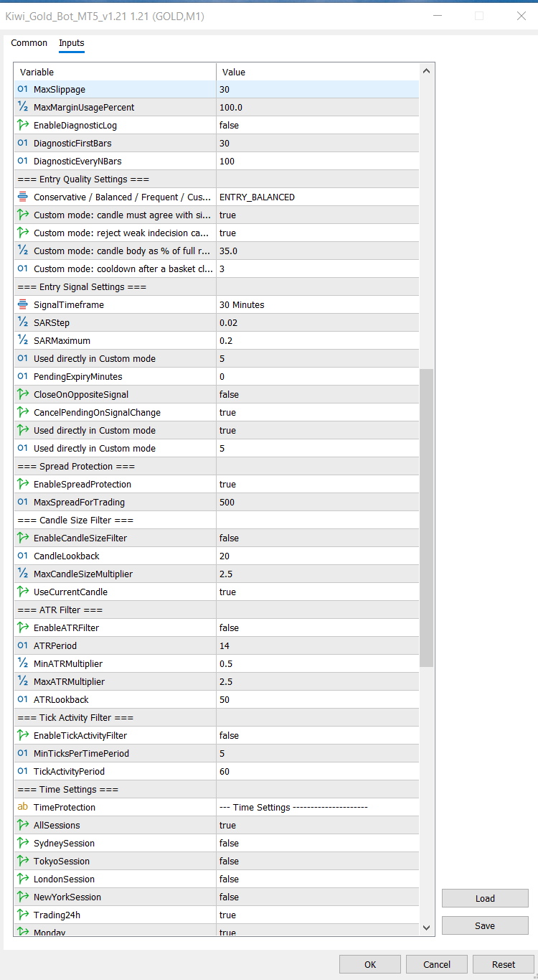Click the Reset button
This screenshot has height=980, width=538.
point(504,964)
